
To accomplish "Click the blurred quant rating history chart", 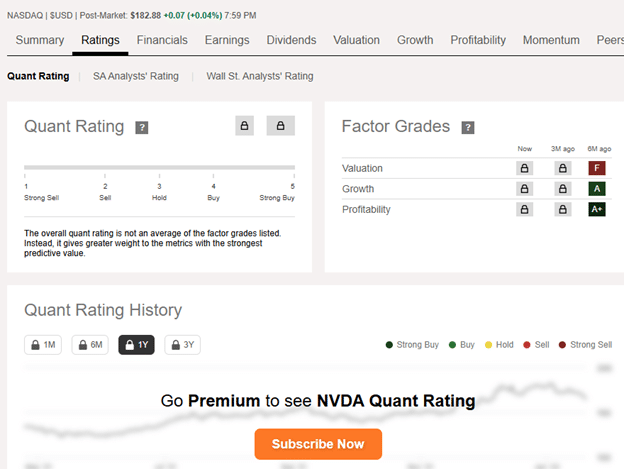I will tap(318, 416).
